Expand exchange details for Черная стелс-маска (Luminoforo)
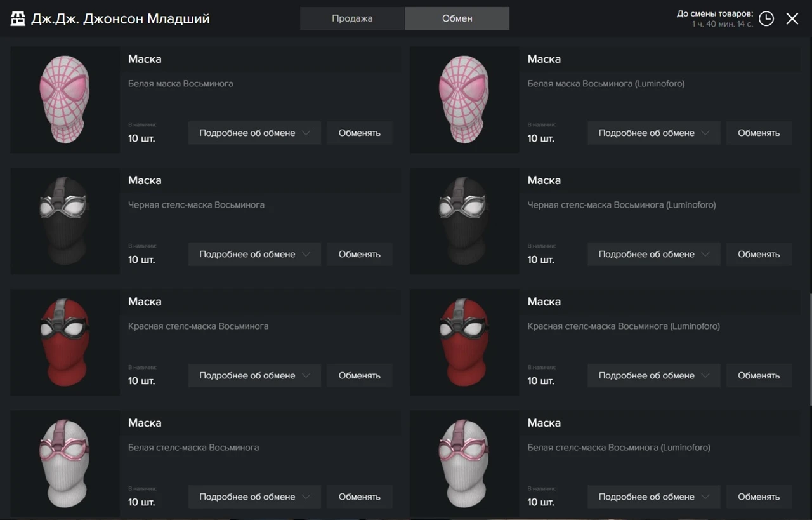The height and width of the screenshot is (520, 812). (653, 254)
